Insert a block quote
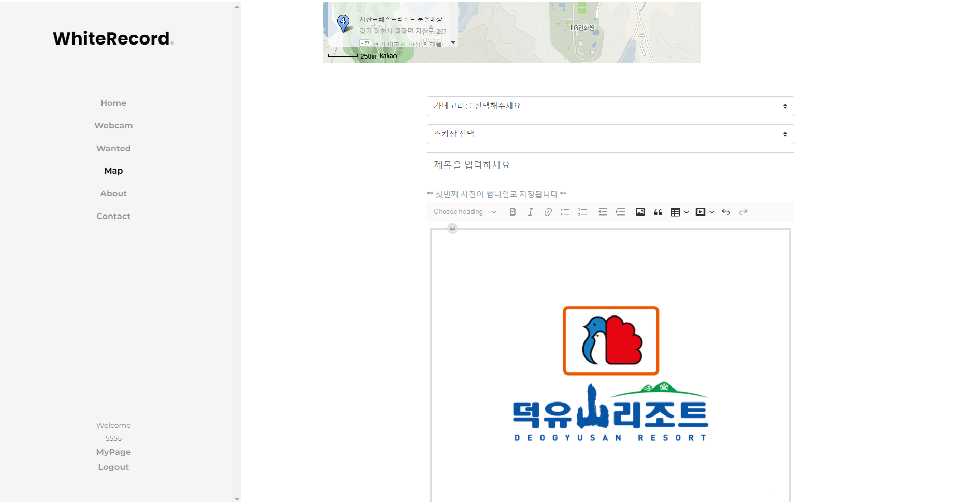980x502 pixels. 658,212
